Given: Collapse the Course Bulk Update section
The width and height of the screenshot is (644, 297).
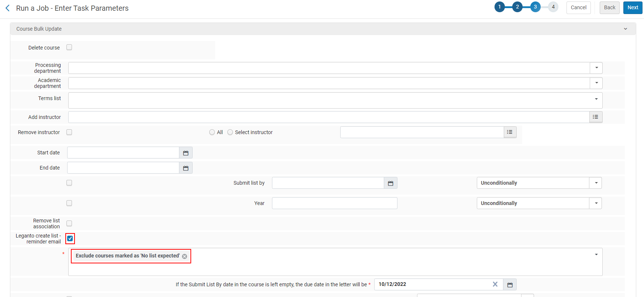Looking at the screenshot, I should pyautogui.click(x=626, y=29).
